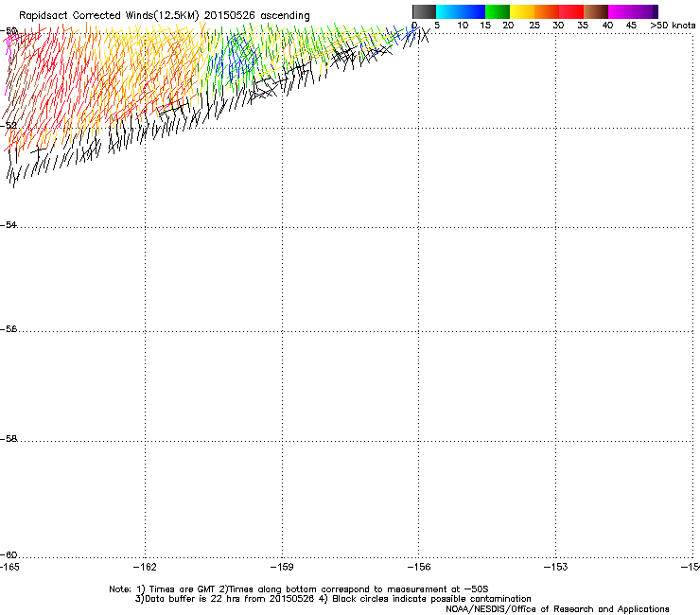Click the latitude label '-52'

[9, 126]
